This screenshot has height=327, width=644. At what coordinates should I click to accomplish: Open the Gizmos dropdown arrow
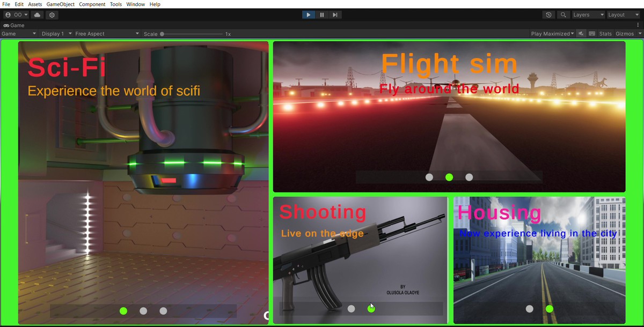[x=640, y=34]
